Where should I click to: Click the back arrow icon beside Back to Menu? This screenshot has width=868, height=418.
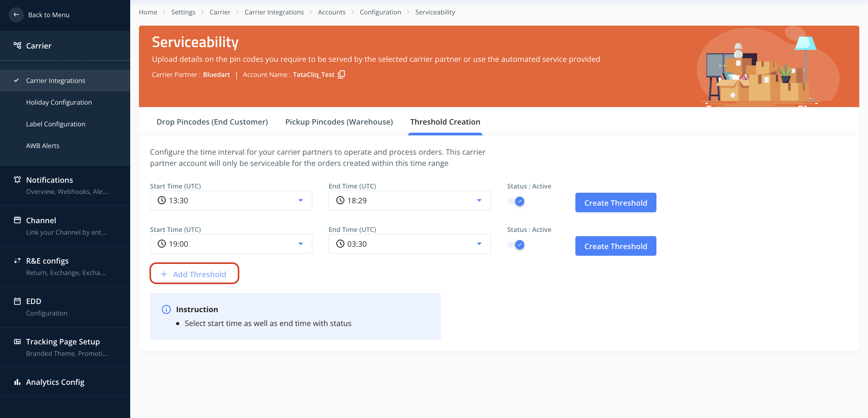pos(16,15)
